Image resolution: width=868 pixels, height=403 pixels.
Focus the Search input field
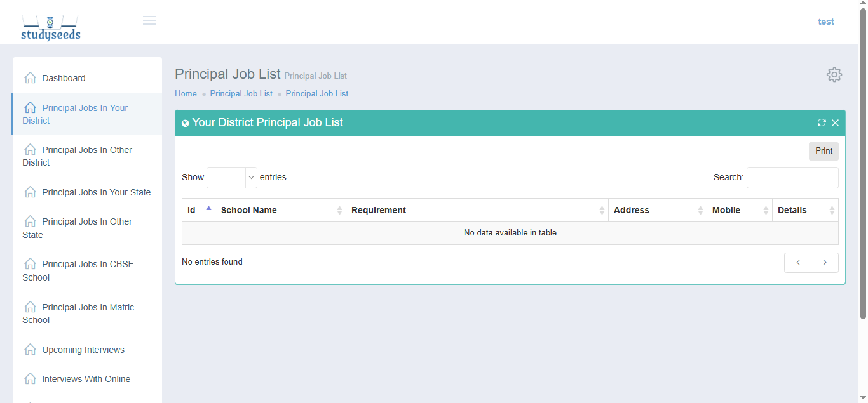tap(792, 178)
